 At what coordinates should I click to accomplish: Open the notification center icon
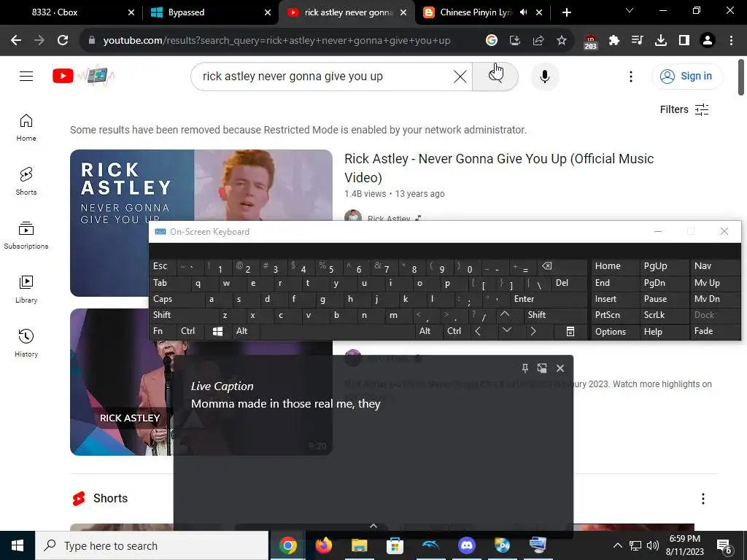(724, 547)
